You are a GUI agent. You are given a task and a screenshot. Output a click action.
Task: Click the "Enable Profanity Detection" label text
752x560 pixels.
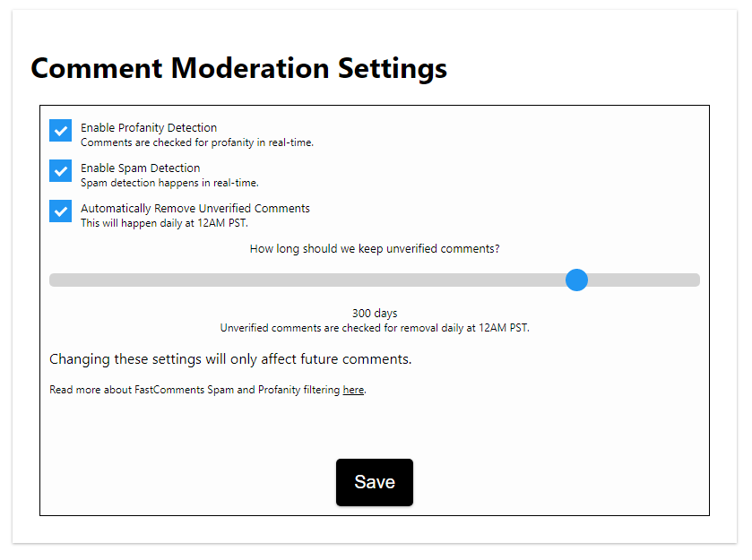149,128
